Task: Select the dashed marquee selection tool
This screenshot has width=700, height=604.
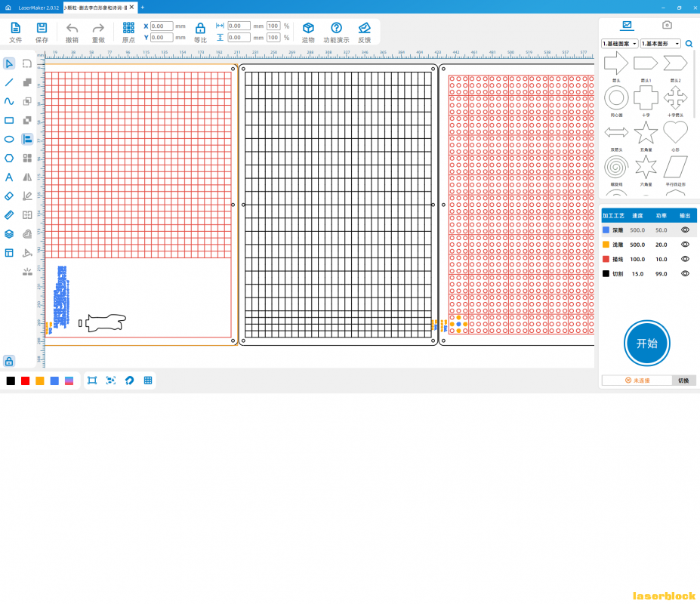Action: 27,63
